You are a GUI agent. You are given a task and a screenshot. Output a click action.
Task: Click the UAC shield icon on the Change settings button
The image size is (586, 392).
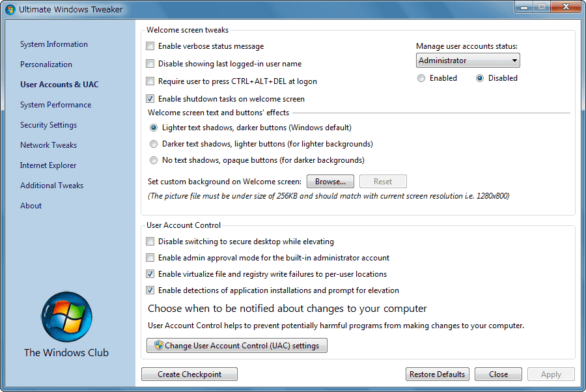(x=158, y=345)
